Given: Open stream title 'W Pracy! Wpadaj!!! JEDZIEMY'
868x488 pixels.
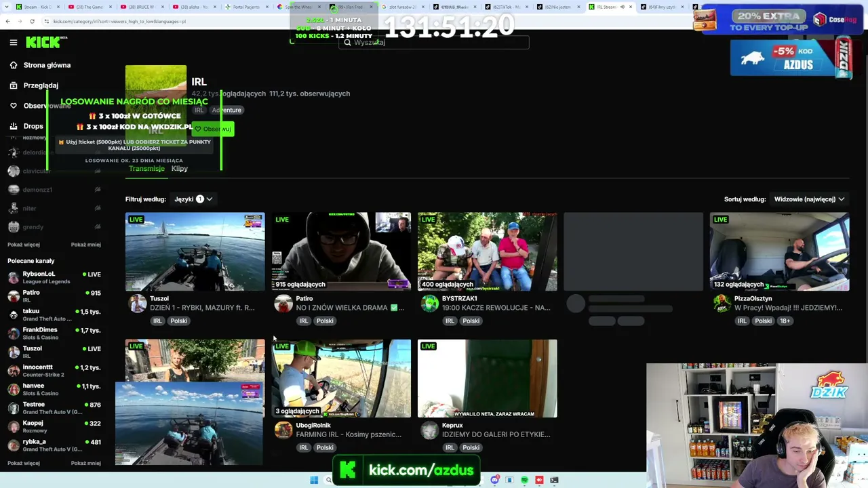Looking at the screenshot, I should [x=789, y=308].
